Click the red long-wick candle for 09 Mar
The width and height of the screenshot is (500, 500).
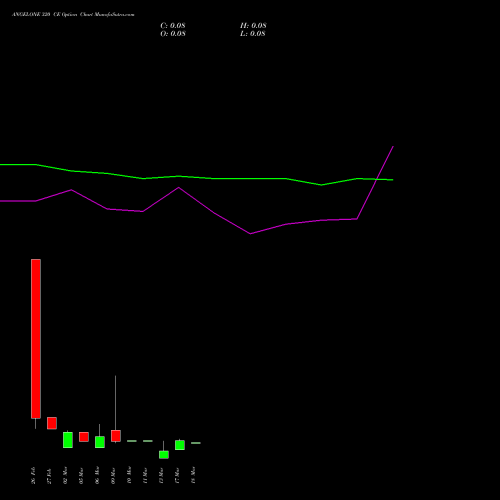(x=116, y=436)
